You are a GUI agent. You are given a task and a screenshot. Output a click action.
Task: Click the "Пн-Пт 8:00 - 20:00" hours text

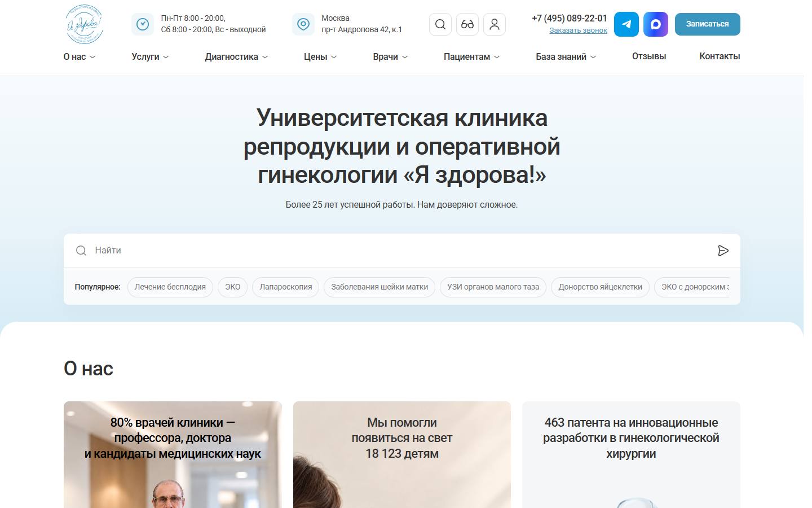click(x=193, y=18)
